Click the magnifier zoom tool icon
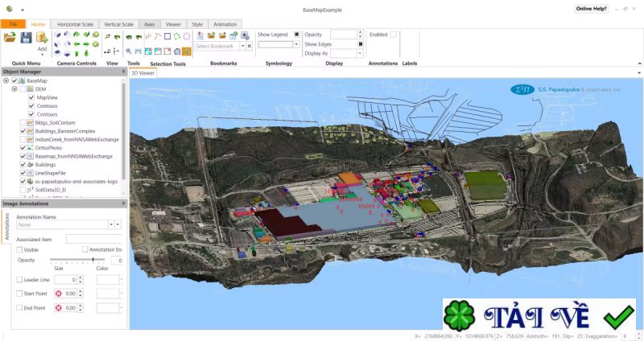The height and width of the screenshot is (341, 644). (129, 51)
